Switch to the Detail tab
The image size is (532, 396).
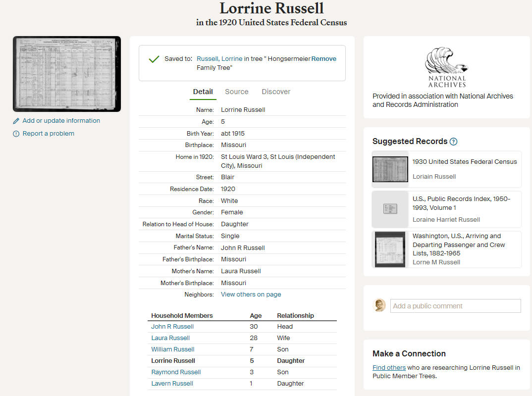pyautogui.click(x=203, y=92)
